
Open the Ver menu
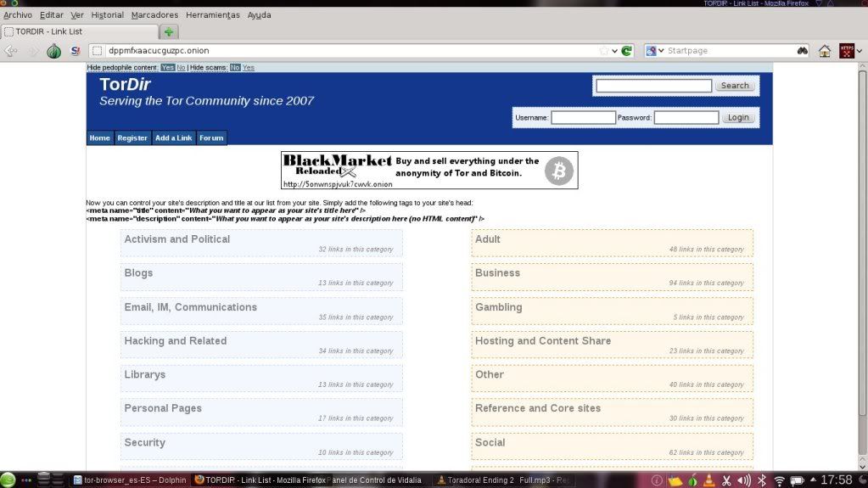tap(77, 15)
